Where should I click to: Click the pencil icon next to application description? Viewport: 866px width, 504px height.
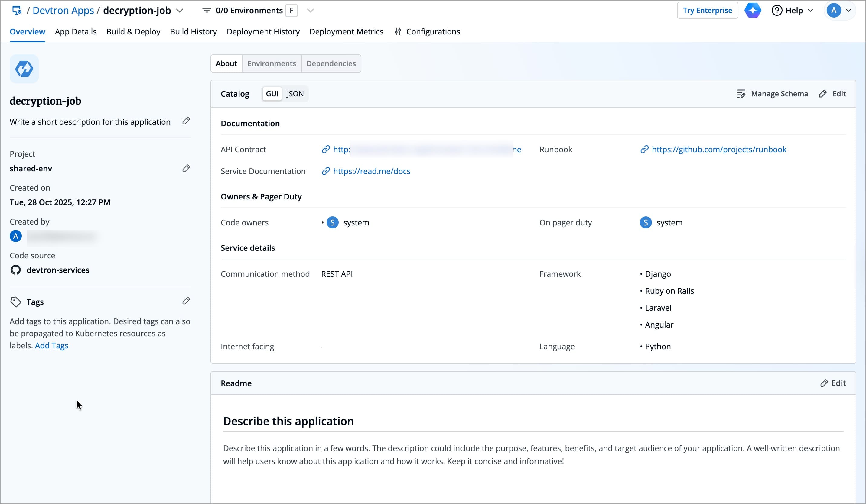point(186,121)
